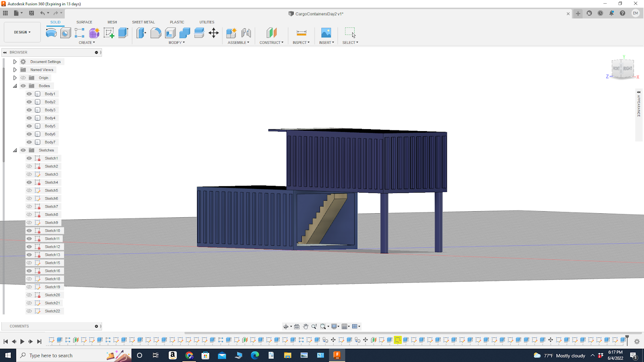
Task: Open the INSERT menu
Action: (326, 43)
